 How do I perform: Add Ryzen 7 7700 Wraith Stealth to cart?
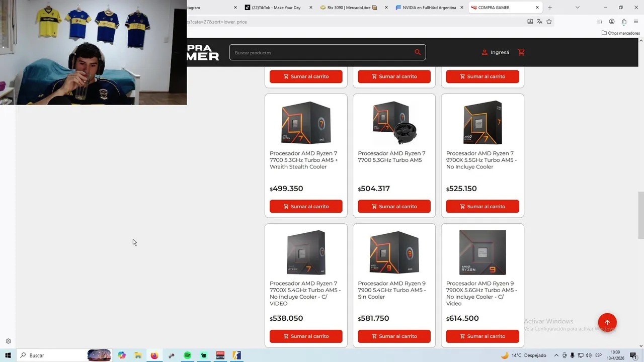(x=306, y=206)
